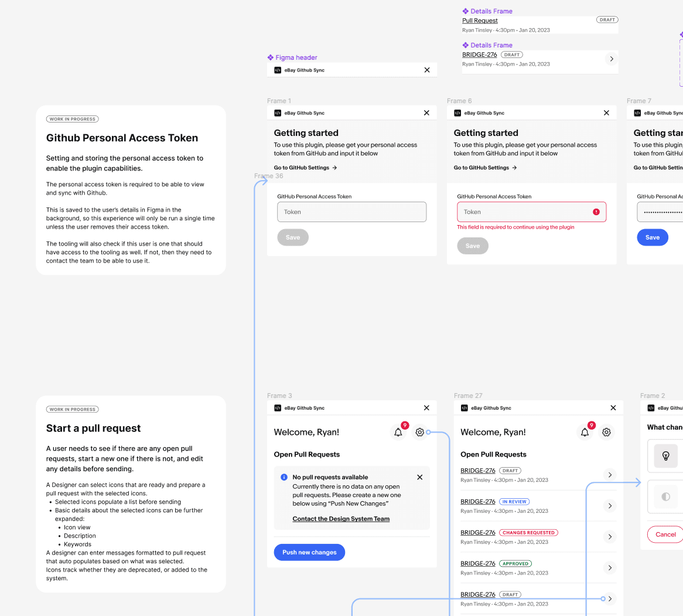Click the APPROVED status badge
Image resolution: width=683 pixels, height=616 pixels.
click(515, 563)
